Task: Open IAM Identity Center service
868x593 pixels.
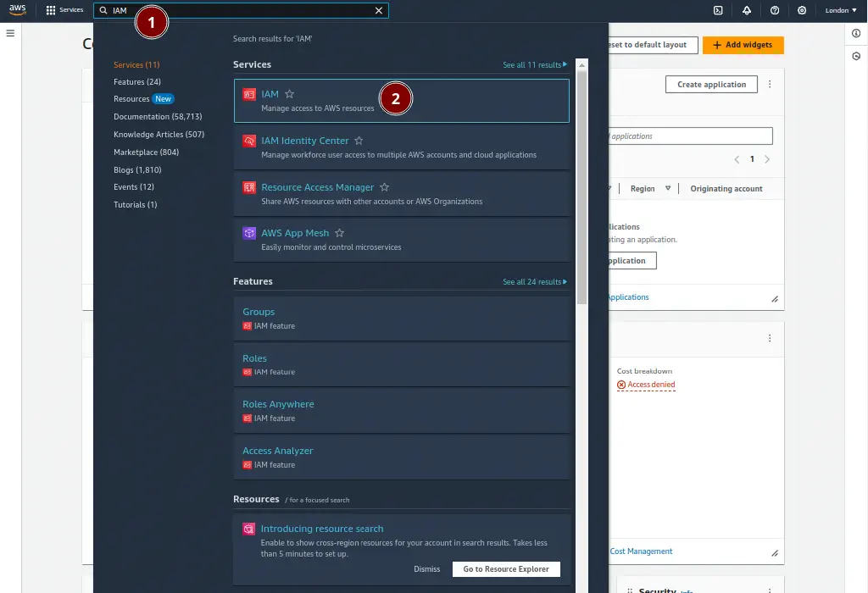Action: [401, 147]
